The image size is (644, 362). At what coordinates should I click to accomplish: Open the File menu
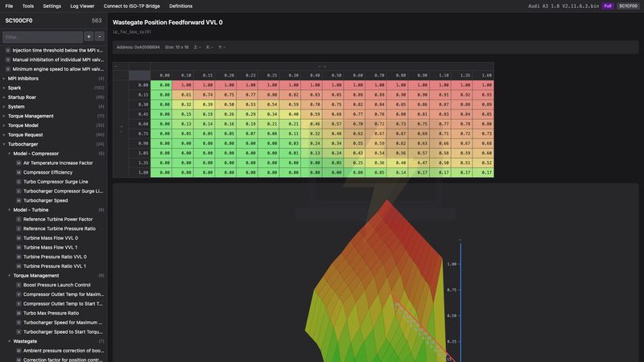tap(9, 6)
